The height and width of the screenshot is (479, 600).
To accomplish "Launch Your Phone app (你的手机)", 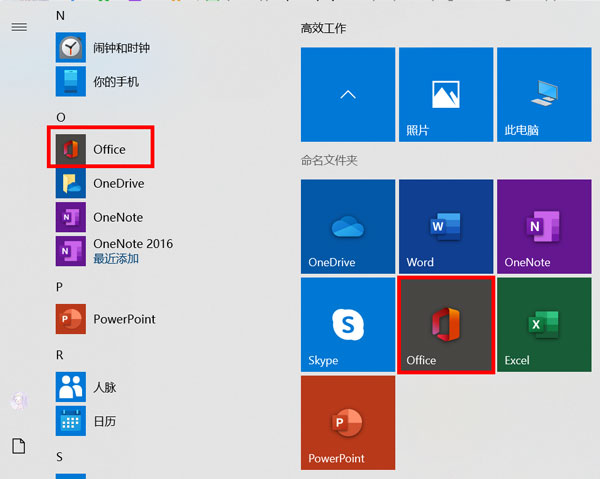I will tap(98, 81).
